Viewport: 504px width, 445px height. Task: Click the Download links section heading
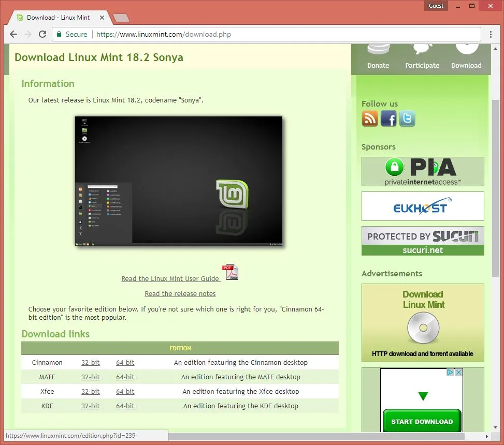click(55, 334)
